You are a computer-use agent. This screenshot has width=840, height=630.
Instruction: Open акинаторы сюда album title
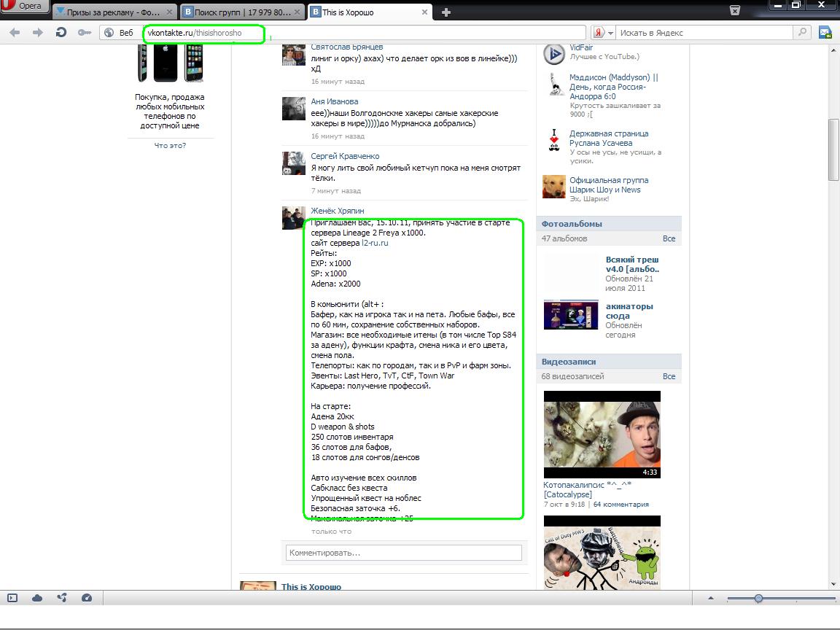pos(629,311)
